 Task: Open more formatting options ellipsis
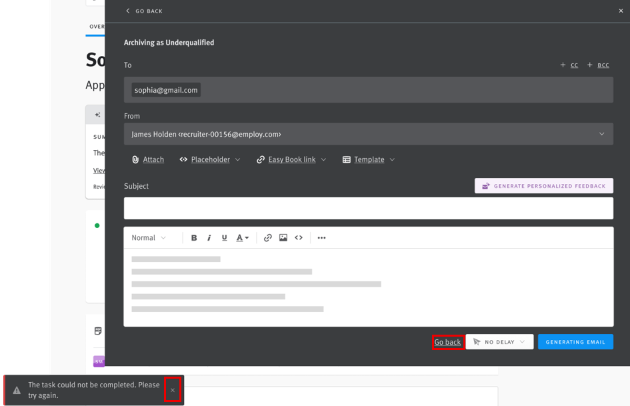[x=321, y=237]
